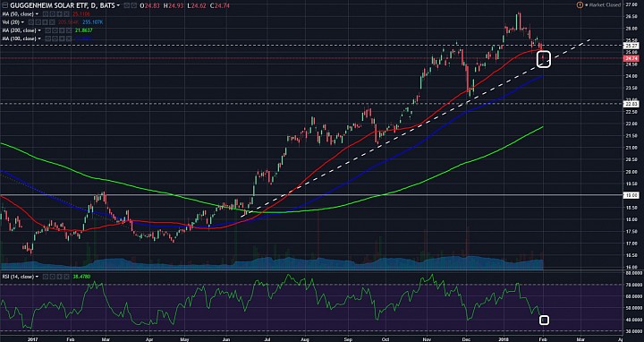The height and width of the screenshot is (342, 644).
Task: Remove the Vol (20) indicator
Action: pos(52,22)
